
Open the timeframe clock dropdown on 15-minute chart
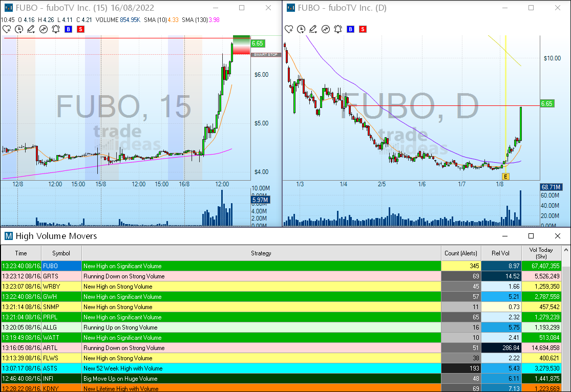19,29
